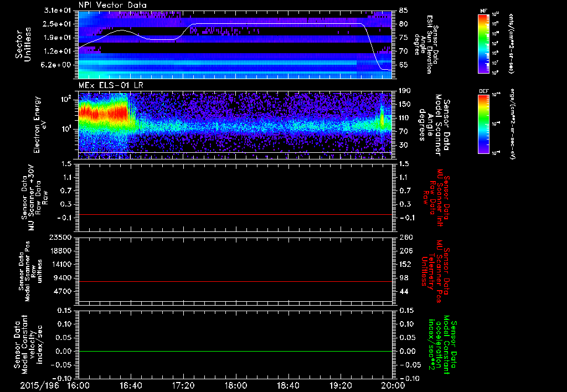
Task: Click the "30" scanner angle tick label
Action: [403, 145]
